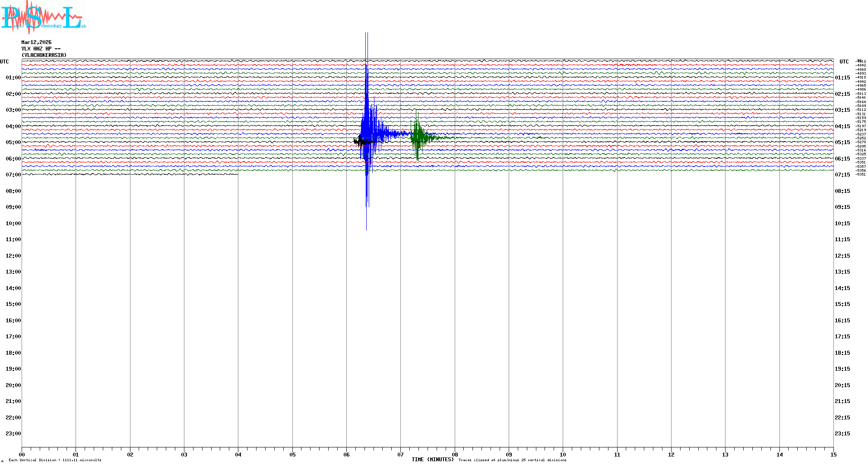Click the PSL Seismology Lab logo
This screenshot has height=466, width=868.
(43, 16)
